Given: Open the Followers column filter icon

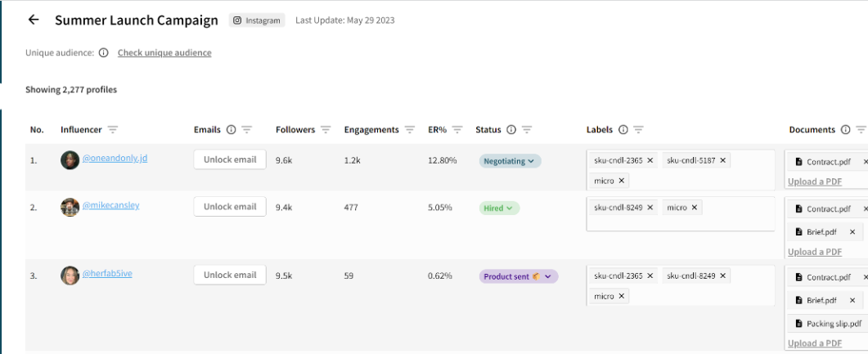Looking at the screenshot, I should pyautogui.click(x=326, y=130).
